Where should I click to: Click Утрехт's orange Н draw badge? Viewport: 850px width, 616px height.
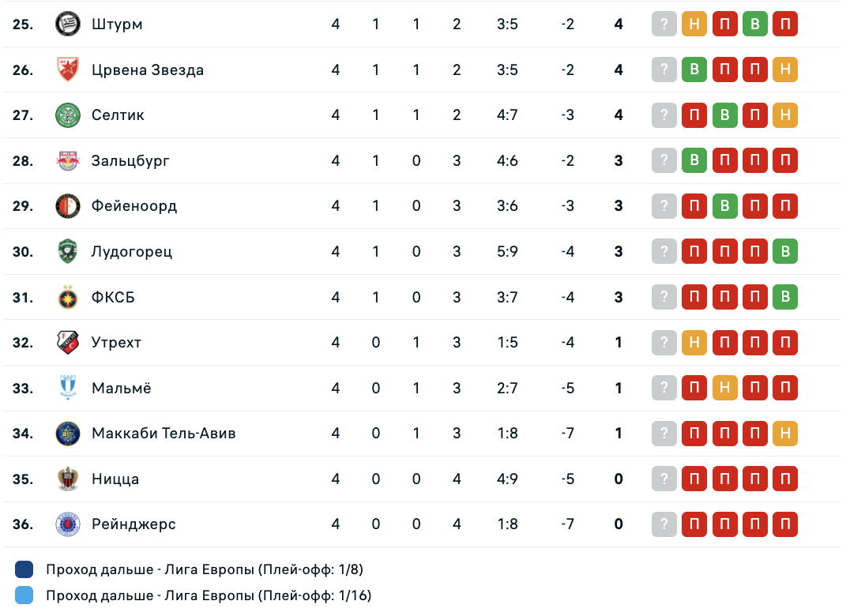(x=694, y=343)
